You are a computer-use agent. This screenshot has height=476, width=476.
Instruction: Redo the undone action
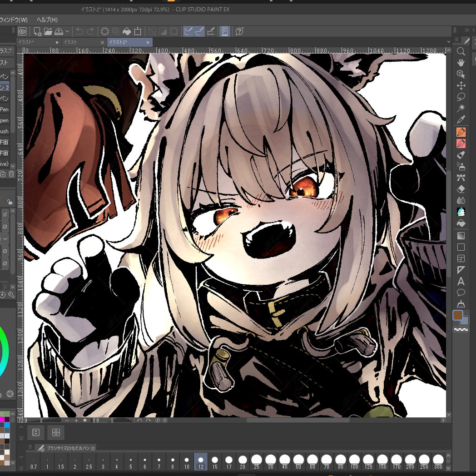tap(90, 31)
